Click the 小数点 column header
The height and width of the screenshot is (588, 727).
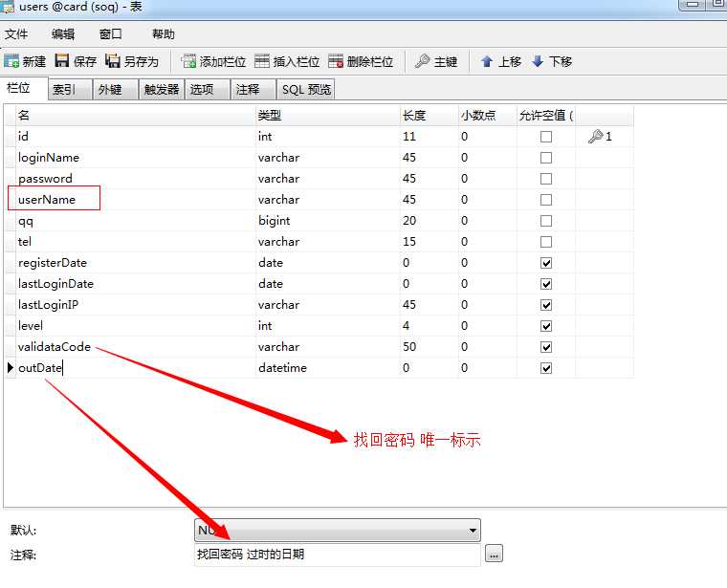click(488, 115)
